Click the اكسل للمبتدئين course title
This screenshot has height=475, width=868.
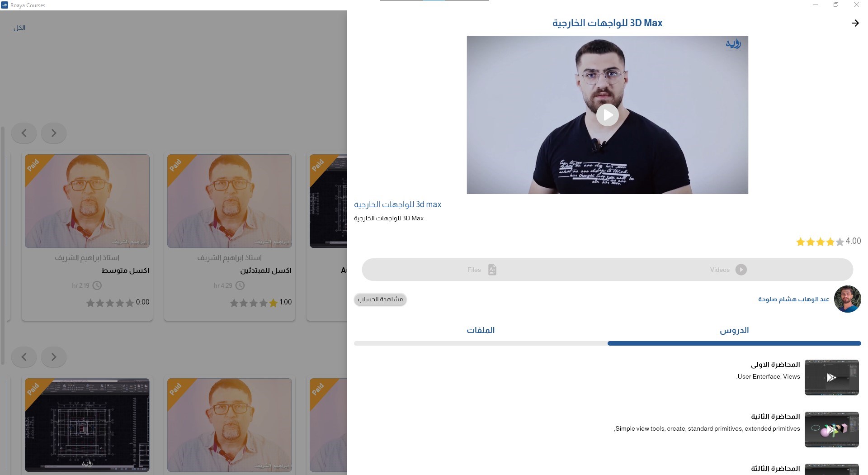pyautogui.click(x=266, y=271)
